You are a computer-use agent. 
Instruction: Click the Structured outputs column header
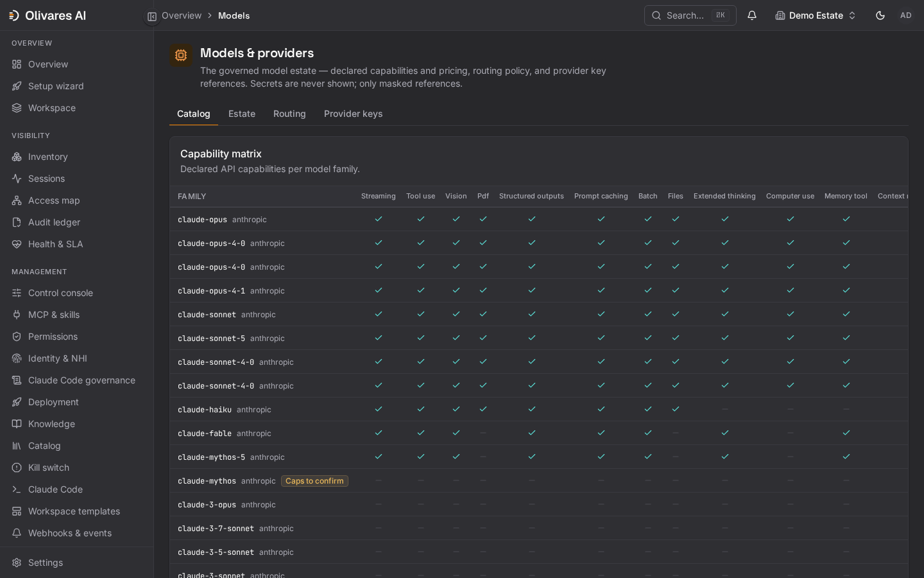[531, 197]
